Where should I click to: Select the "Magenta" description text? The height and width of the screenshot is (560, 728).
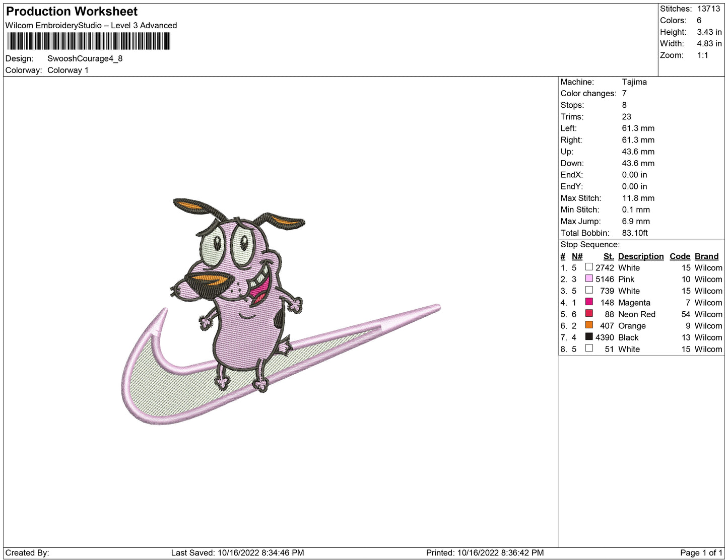coord(634,303)
